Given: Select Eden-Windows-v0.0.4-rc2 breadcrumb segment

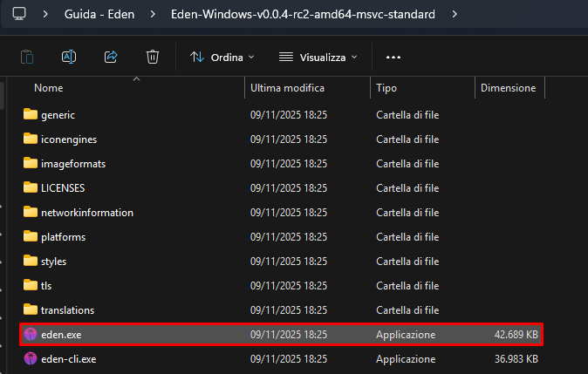Looking at the screenshot, I should pos(303,14).
